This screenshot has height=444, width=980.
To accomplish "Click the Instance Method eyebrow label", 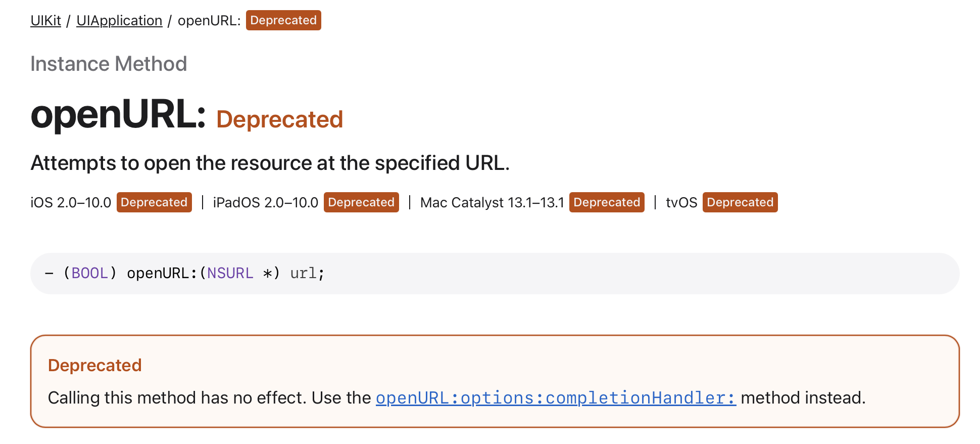I will click(x=109, y=64).
